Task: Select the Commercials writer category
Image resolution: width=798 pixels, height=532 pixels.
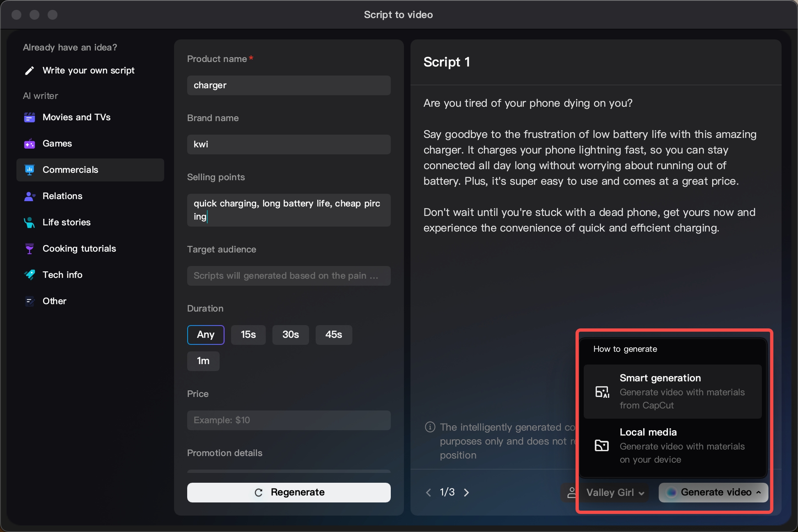Action: pyautogui.click(x=90, y=170)
